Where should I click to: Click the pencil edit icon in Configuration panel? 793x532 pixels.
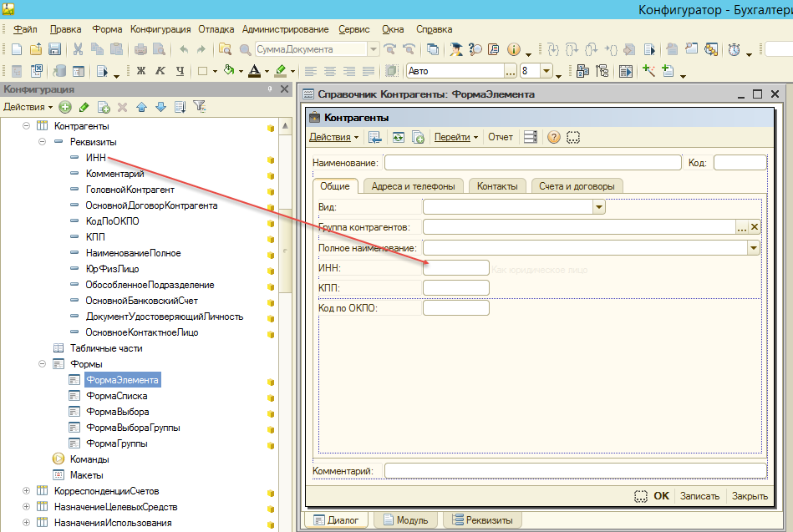[x=84, y=107]
